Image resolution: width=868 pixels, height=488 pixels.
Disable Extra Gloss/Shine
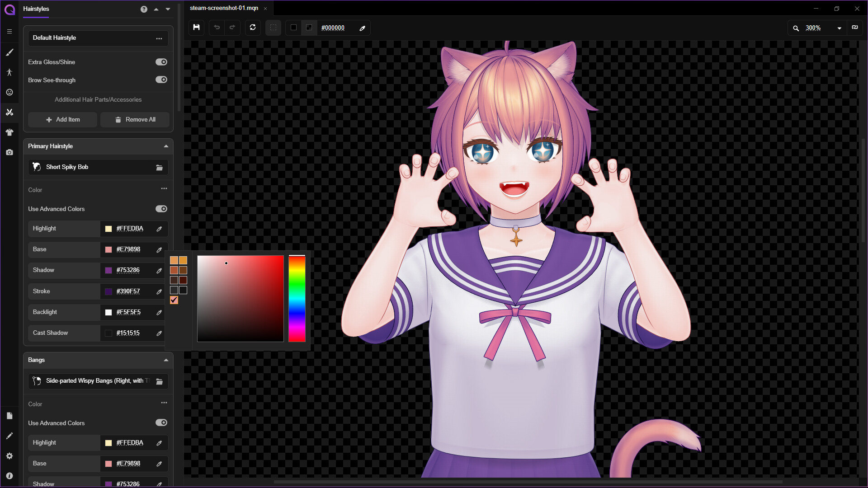161,62
